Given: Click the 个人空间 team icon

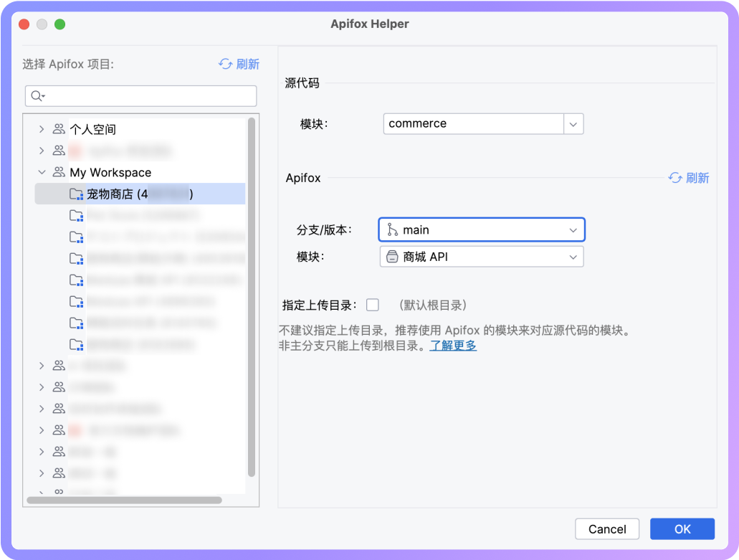Looking at the screenshot, I should (59, 128).
